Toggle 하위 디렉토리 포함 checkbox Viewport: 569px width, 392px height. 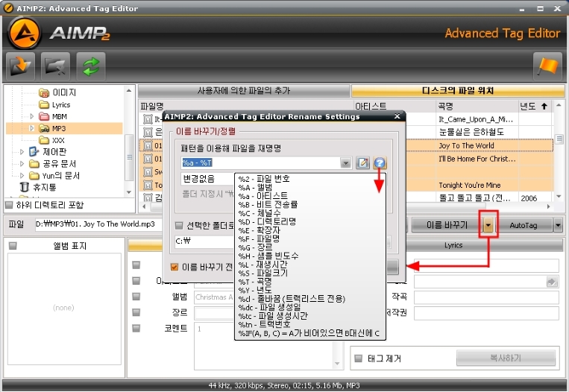(9, 205)
